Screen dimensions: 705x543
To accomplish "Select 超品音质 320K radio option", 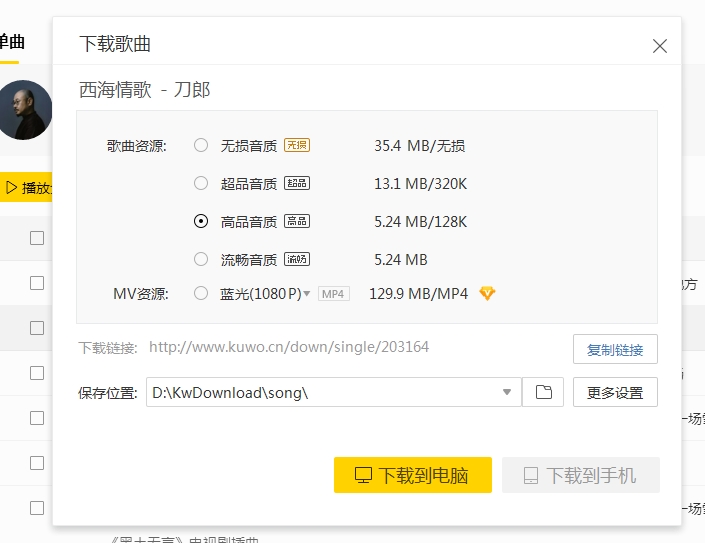I will pyautogui.click(x=201, y=183).
